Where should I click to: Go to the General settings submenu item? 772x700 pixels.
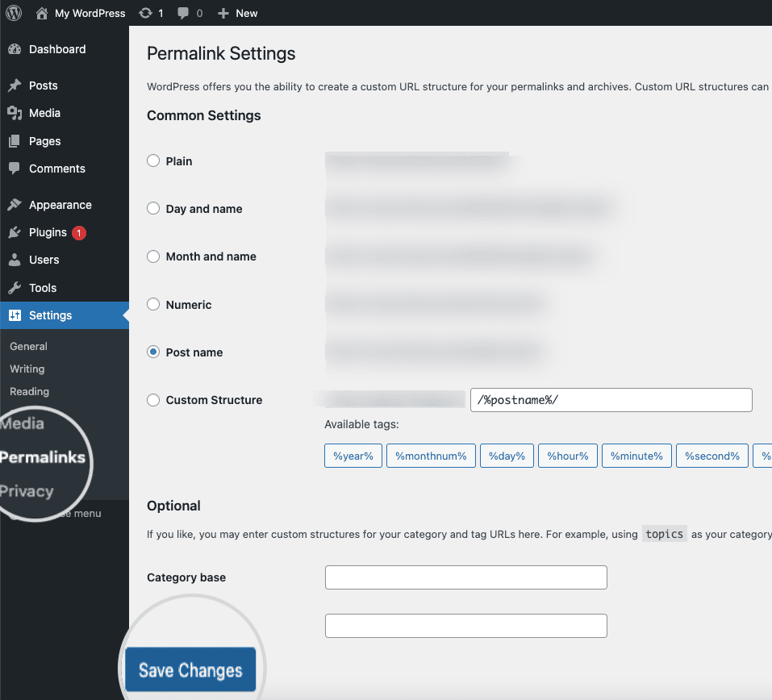click(x=28, y=346)
